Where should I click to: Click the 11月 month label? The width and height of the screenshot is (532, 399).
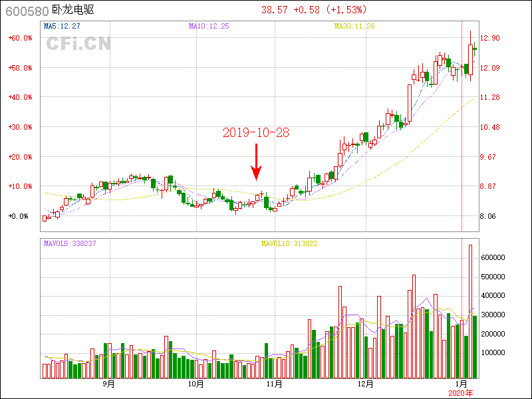275,384
